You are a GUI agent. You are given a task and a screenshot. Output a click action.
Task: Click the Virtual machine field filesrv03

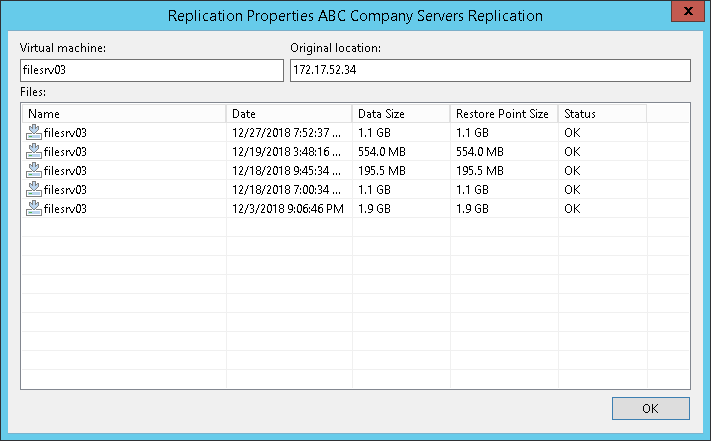click(x=152, y=70)
